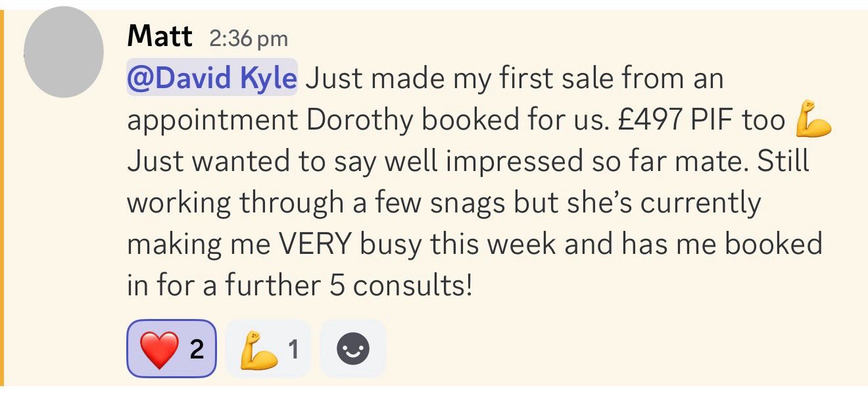Click the 2:36 pm message timestamp
Viewport: 868px width, 394px height.
(x=249, y=39)
